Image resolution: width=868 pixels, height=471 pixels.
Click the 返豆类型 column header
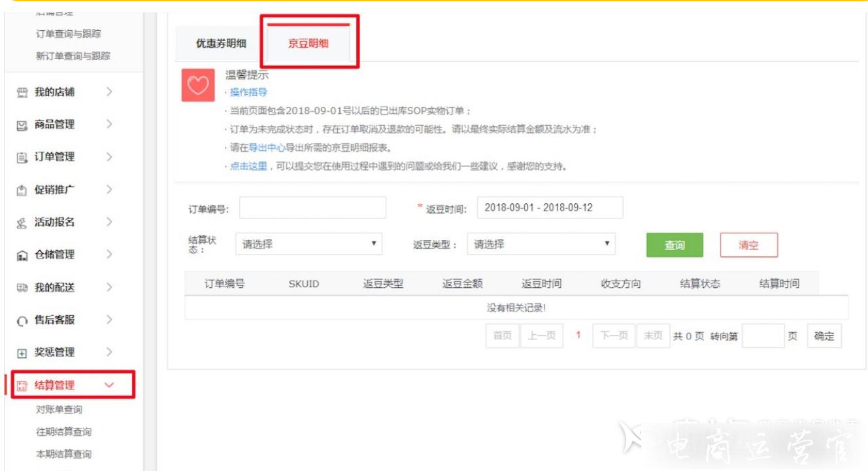(383, 284)
